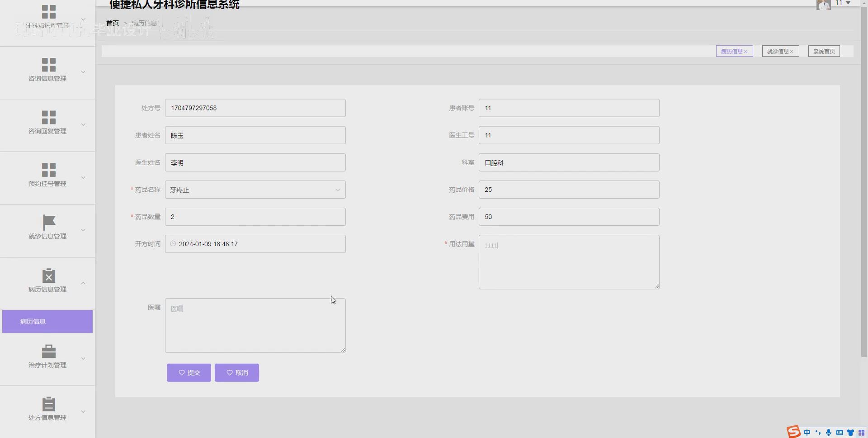Image resolution: width=868 pixels, height=438 pixels.
Task: Switch to the 系统首页 tab
Action: (x=824, y=52)
